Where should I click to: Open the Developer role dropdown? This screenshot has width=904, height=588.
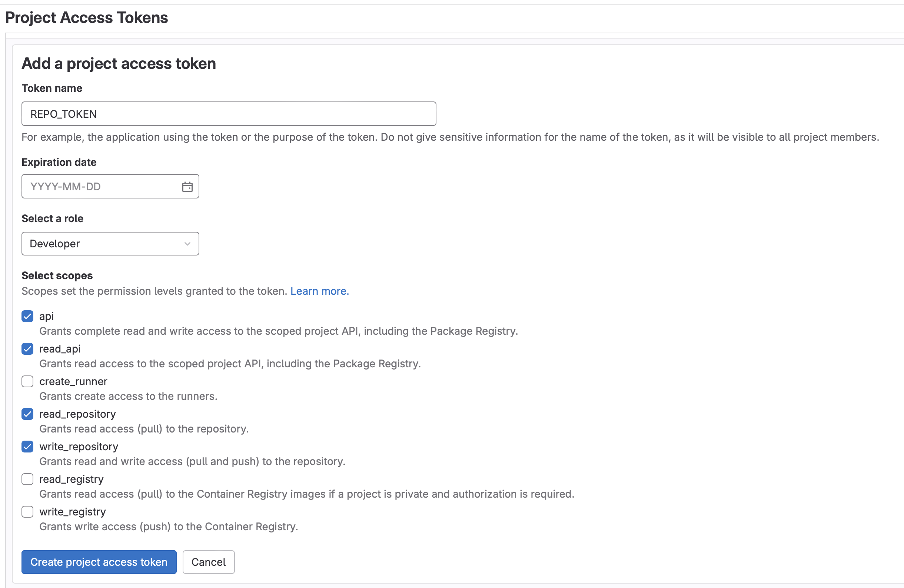(110, 244)
